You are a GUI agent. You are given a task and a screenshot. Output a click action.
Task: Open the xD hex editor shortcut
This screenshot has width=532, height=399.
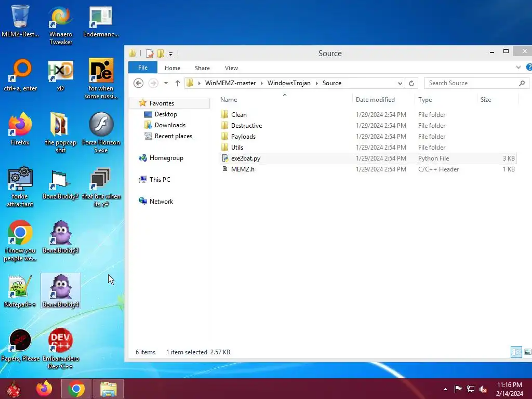[x=61, y=75]
